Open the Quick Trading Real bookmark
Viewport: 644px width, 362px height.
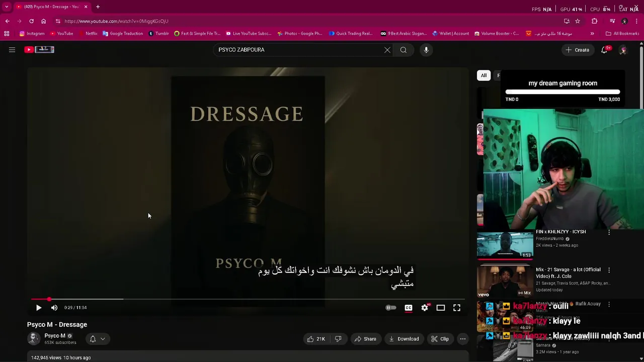tap(351, 34)
